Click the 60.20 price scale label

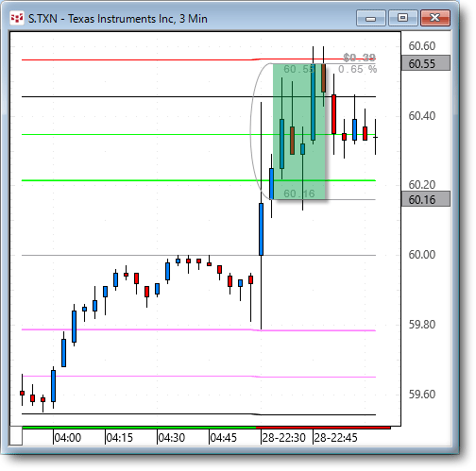(422, 184)
